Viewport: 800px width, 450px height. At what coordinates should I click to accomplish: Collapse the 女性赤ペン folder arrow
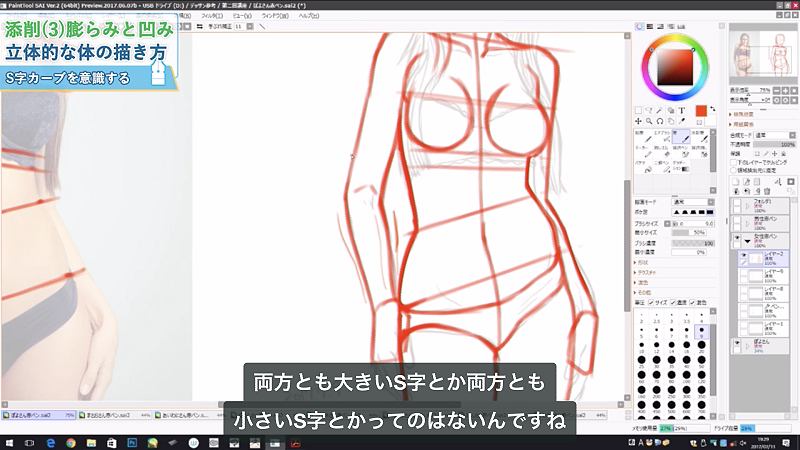point(747,240)
